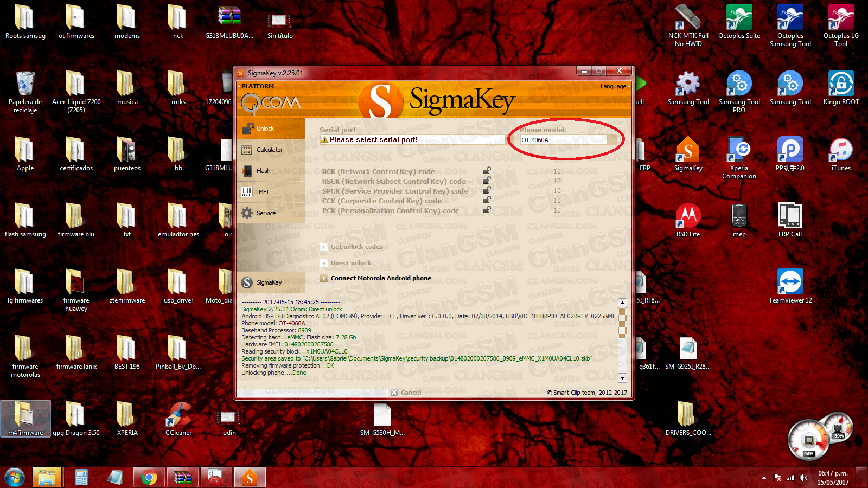
Task: Select TeamViewer 12 icon
Action: click(x=790, y=286)
